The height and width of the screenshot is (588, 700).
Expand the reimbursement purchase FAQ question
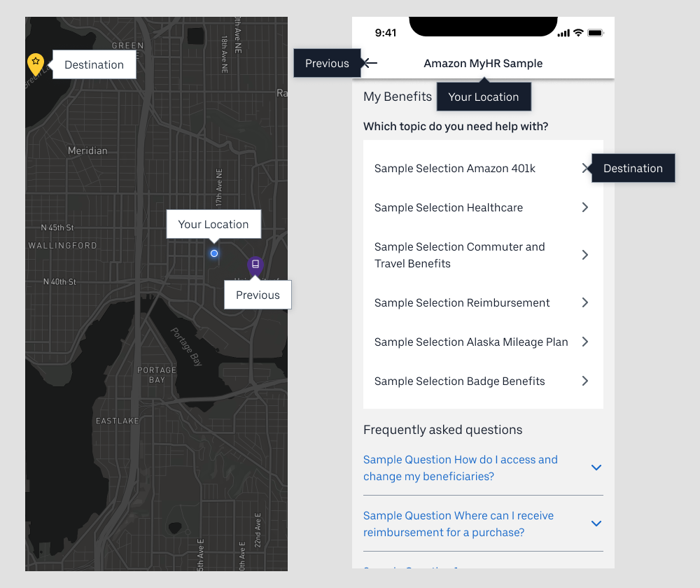[596, 523]
